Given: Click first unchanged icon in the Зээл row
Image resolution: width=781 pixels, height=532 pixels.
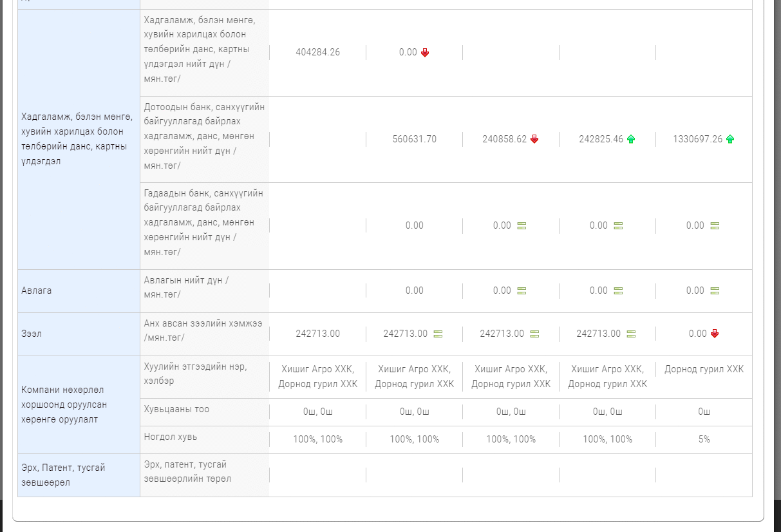Looking at the screenshot, I should coord(438,334).
